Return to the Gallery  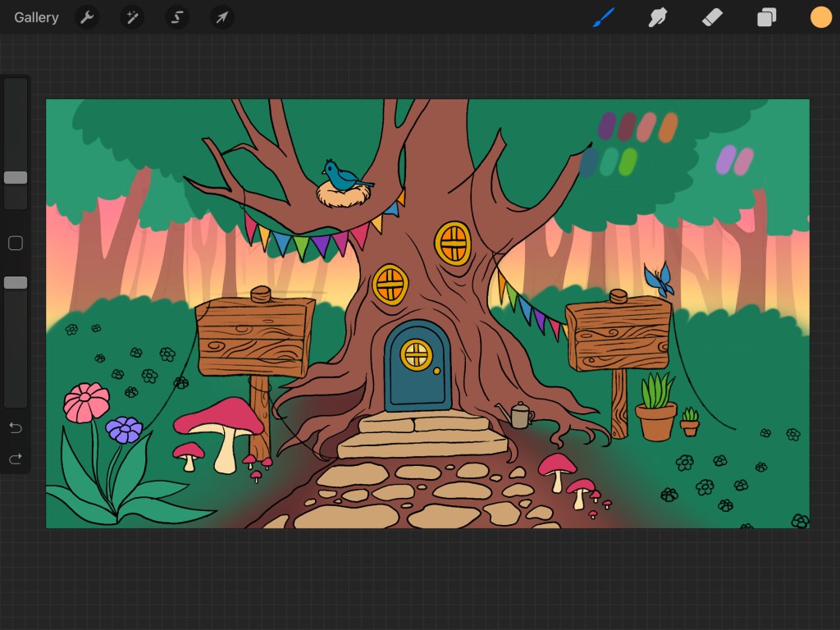coord(36,17)
